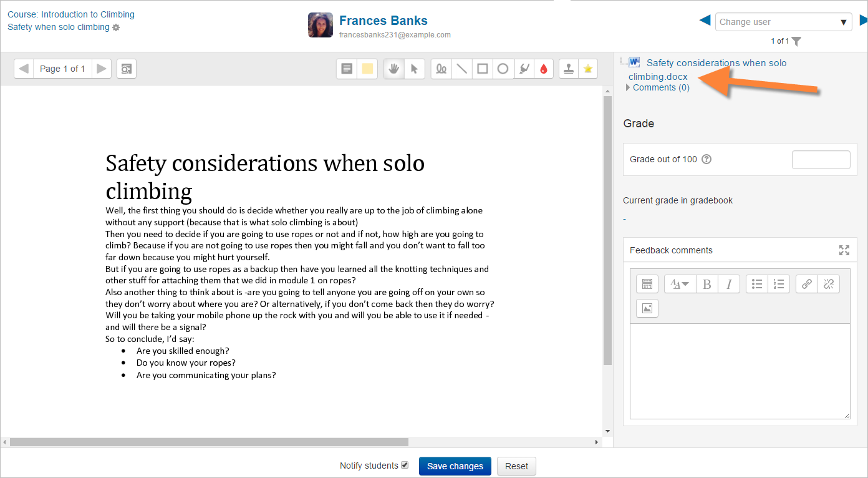This screenshot has height=478, width=868.
Task: Click the add comment tool icon
Action: pyautogui.click(x=347, y=69)
